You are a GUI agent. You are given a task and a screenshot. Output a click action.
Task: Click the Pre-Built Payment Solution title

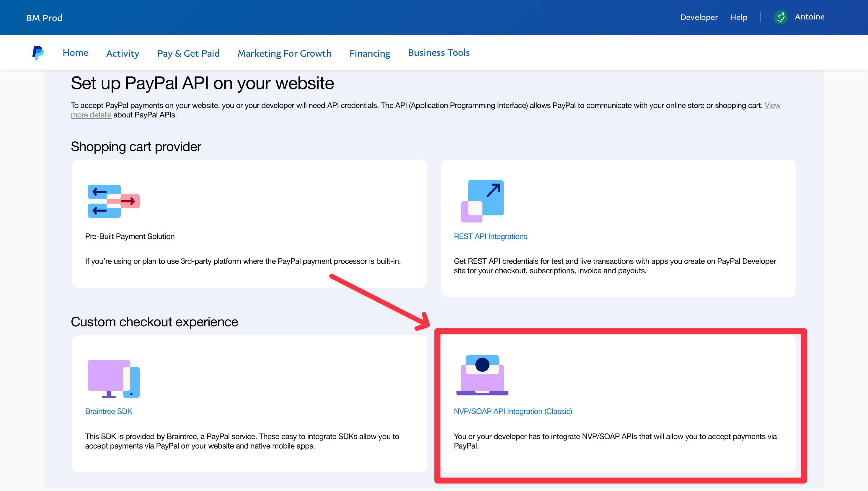(130, 236)
